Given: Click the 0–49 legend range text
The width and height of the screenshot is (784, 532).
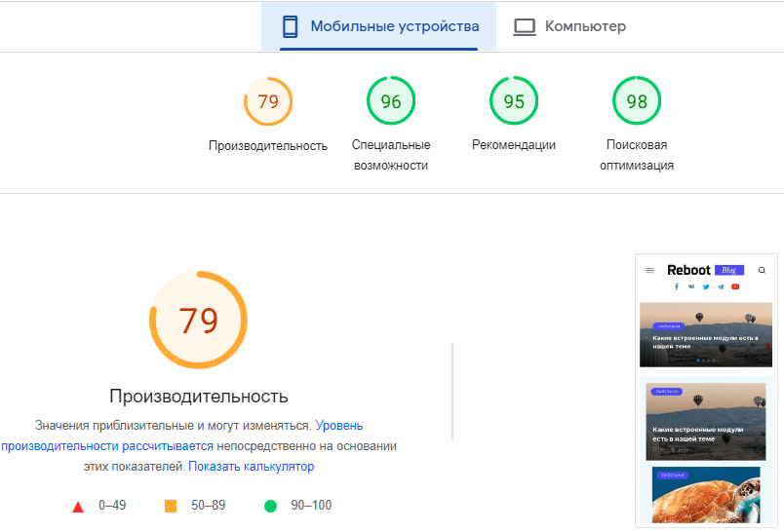Looking at the screenshot, I should point(112,505).
